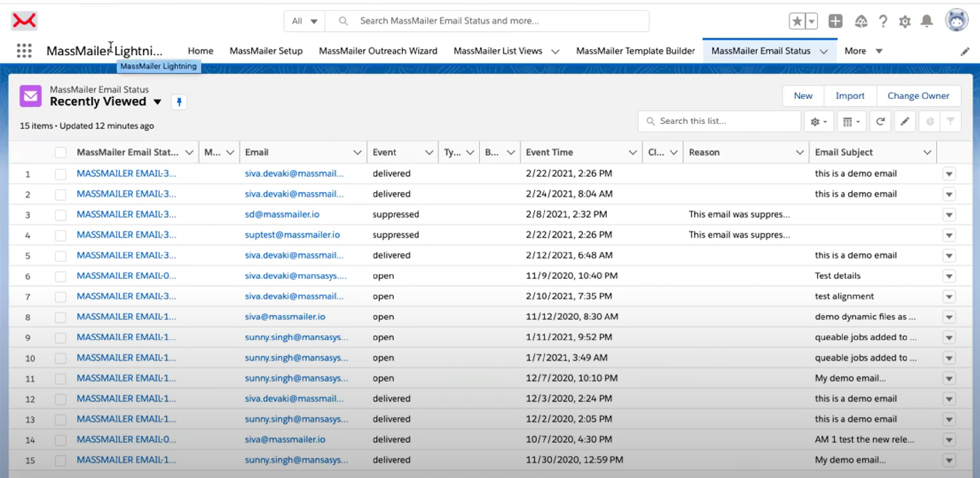Open the More navigation dropdown
Image resolution: width=980 pixels, height=478 pixels.
[863, 51]
